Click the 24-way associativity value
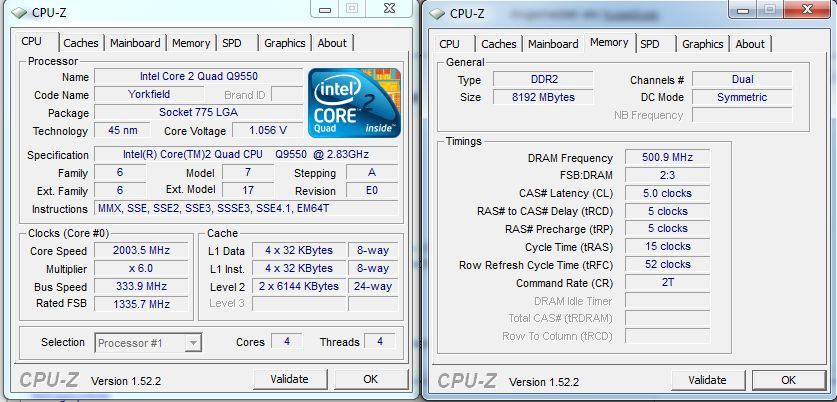The width and height of the screenshot is (837, 402). coord(373,286)
